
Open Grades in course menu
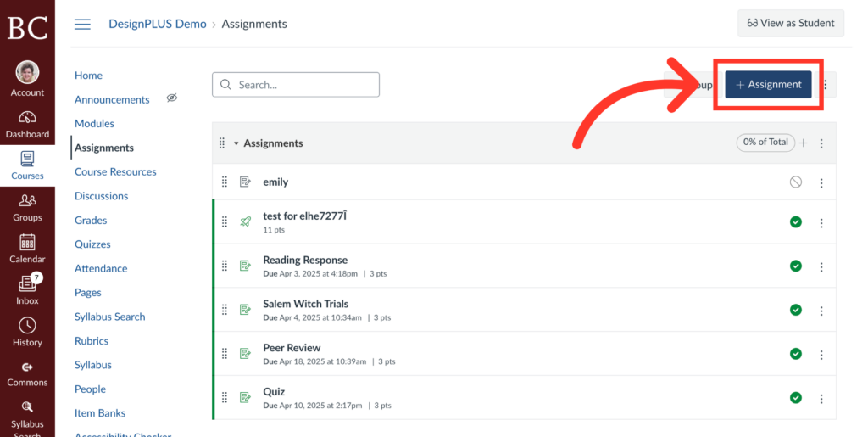point(91,220)
